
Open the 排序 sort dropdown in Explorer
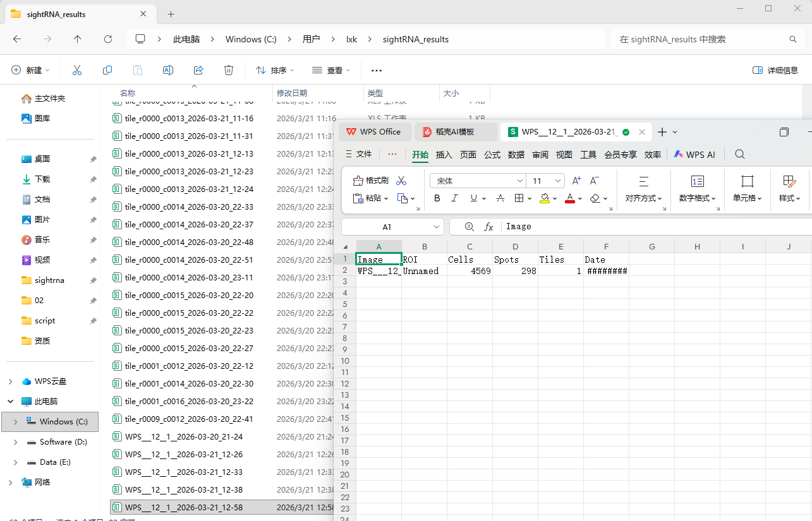pyautogui.click(x=274, y=70)
